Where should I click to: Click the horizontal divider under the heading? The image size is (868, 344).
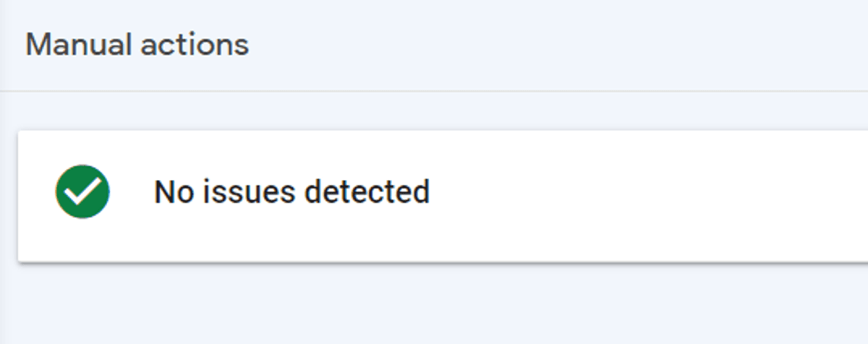[x=434, y=91]
